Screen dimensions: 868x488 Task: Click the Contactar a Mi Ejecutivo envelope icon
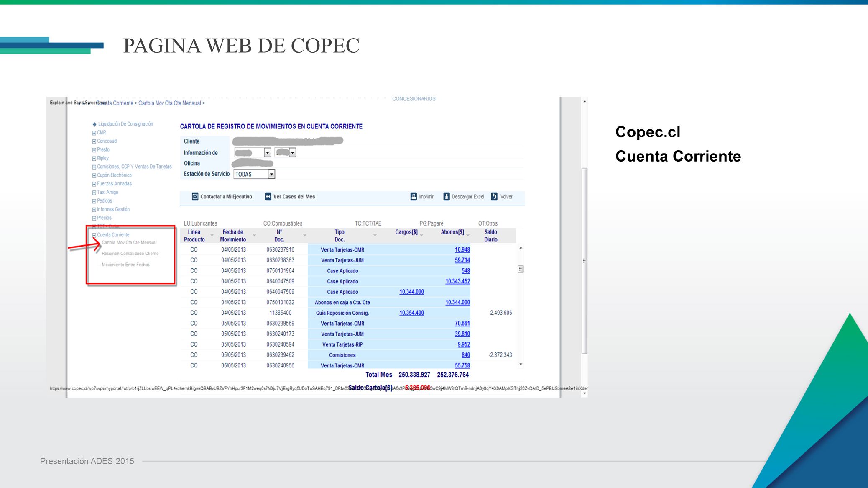pos(195,197)
